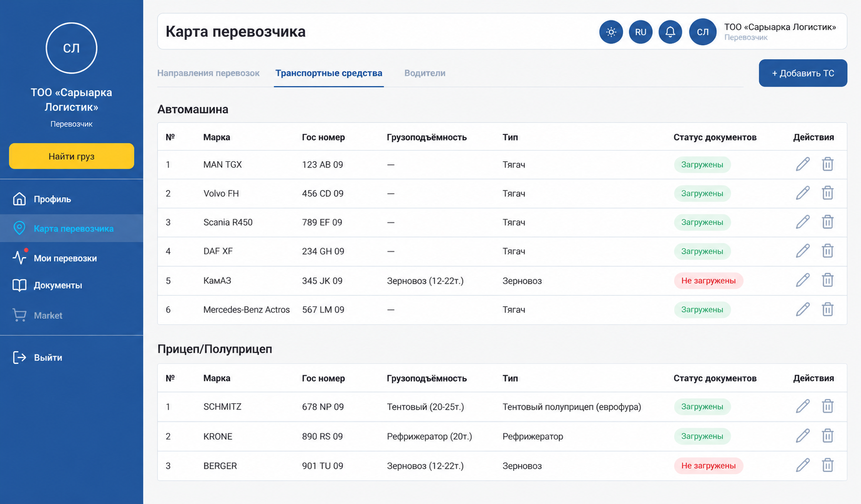Go to Мои перевозки

[71, 258]
